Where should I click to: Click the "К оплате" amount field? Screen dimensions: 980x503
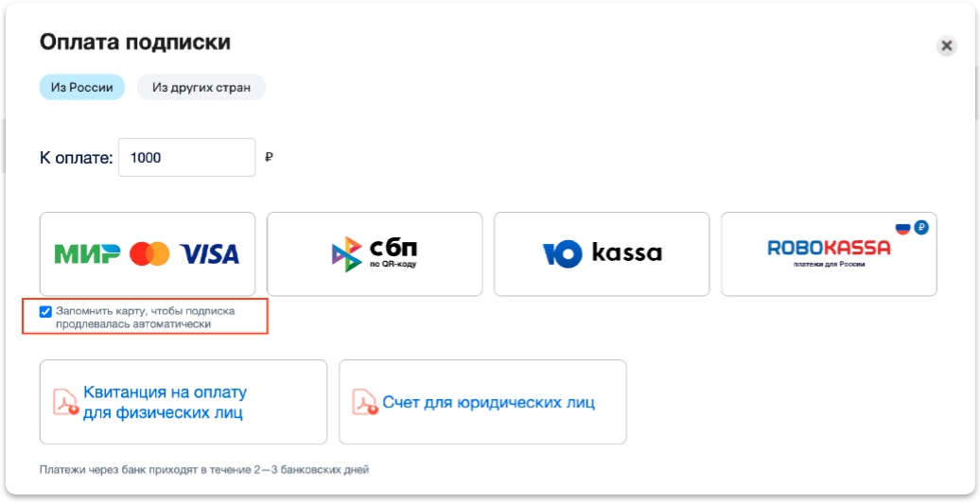tap(186, 158)
